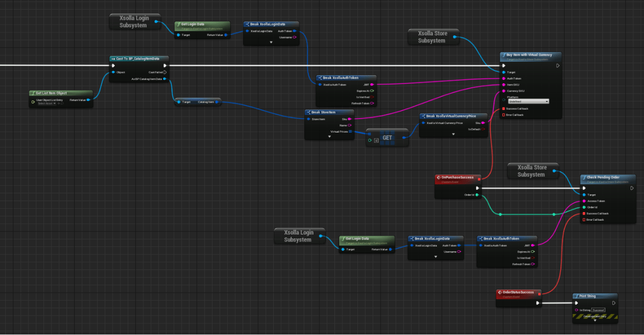Click JWT output pin on top Break XsollaAuthToken
Image resolution: width=644 pixels, height=335 pixels.
pyautogui.click(x=372, y=84)
